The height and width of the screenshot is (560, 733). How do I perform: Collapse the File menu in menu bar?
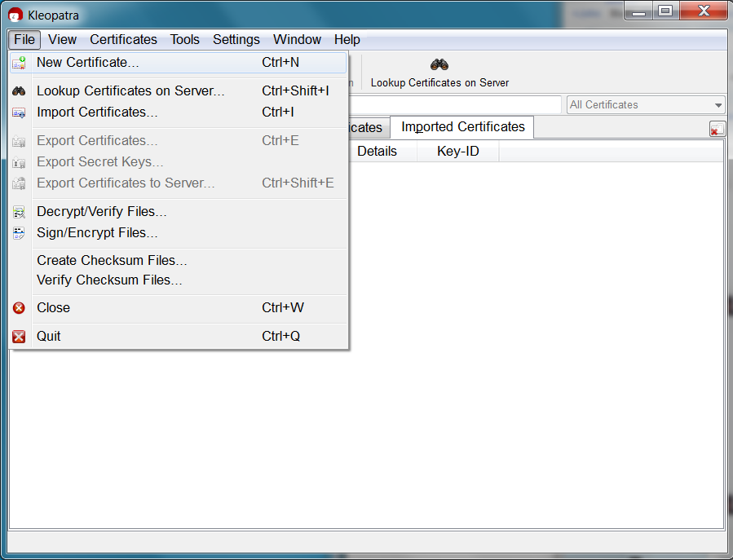coord(24,40)
